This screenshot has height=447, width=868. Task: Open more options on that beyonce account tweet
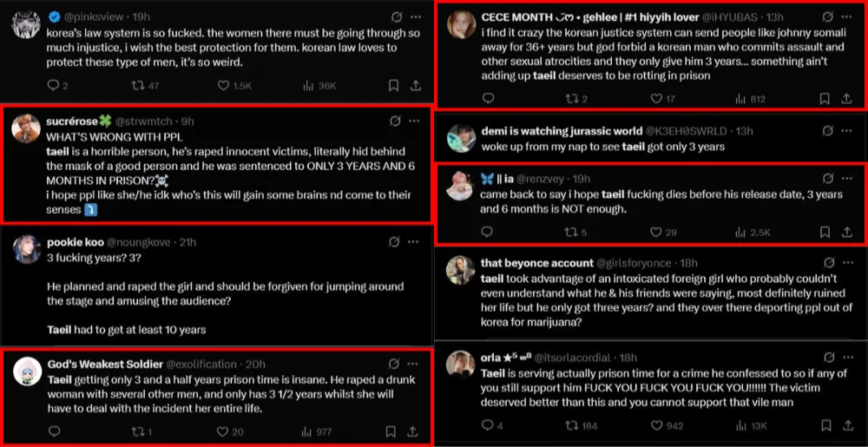850,262
